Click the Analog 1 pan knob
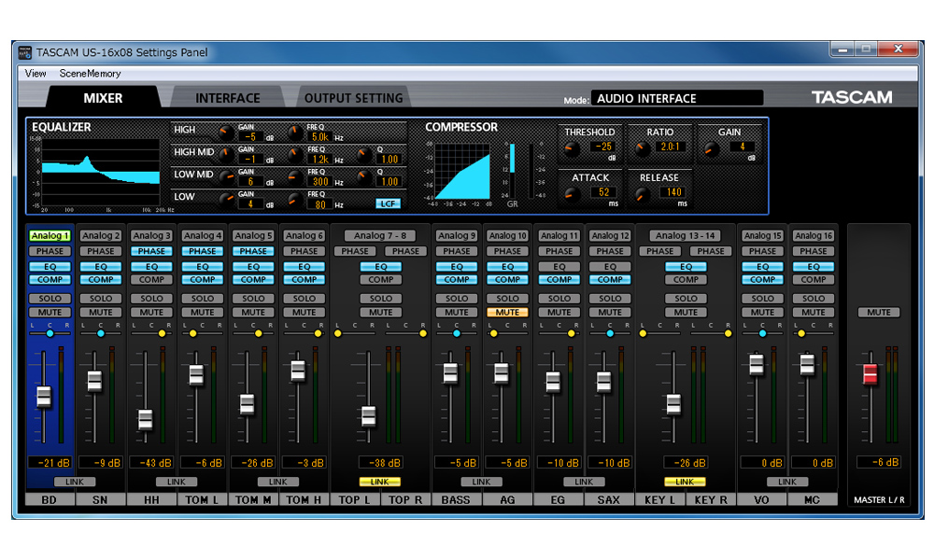934x560 pixels. coord(50,334)
